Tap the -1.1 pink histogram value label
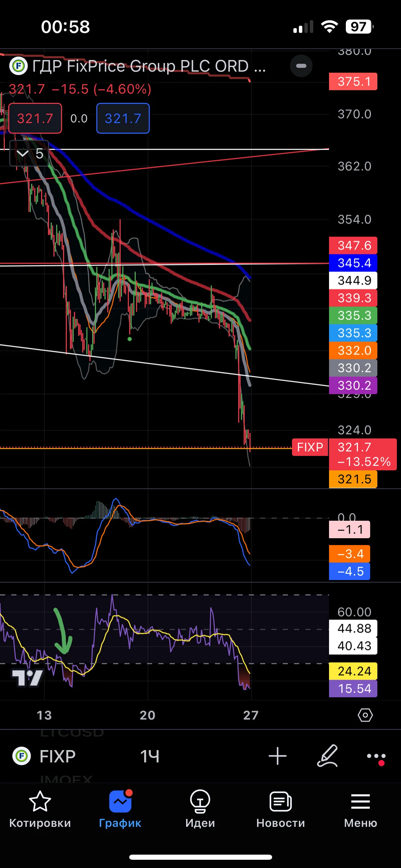This screenshot has width=401, height=868. pyautogui.click(x=350, y=530)
